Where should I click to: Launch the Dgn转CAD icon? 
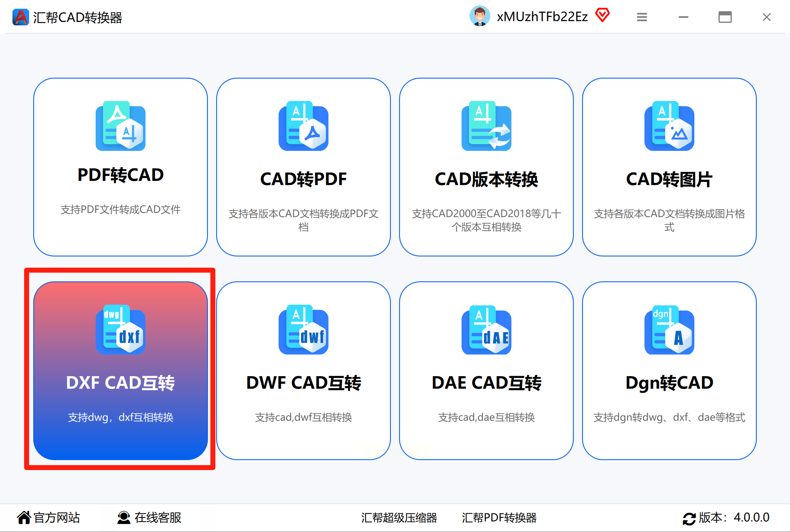pos(669,330)
